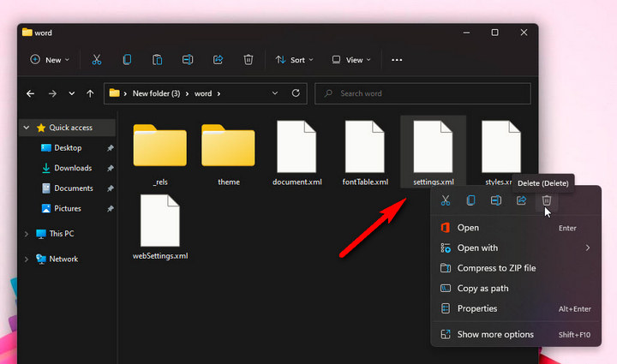Screen dimensions: 617x364
Task: Click the chevron after word breadcrumb
Action: tap(219, 93)
